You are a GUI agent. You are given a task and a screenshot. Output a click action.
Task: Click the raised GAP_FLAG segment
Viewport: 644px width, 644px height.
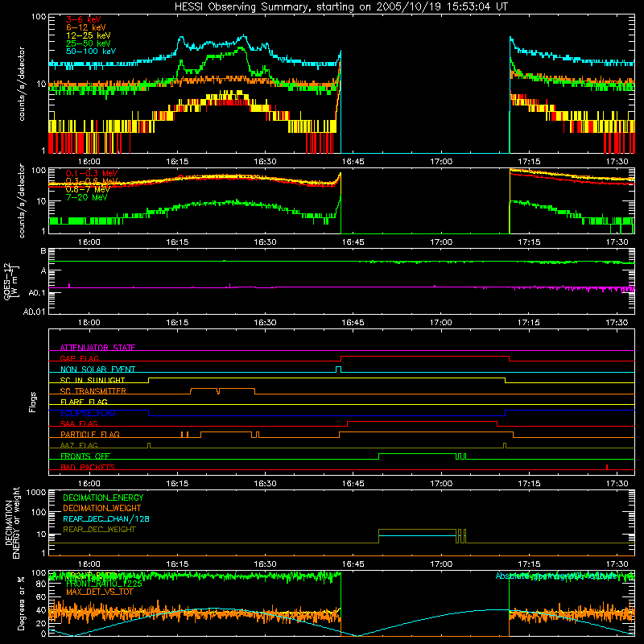coord(425,357)
